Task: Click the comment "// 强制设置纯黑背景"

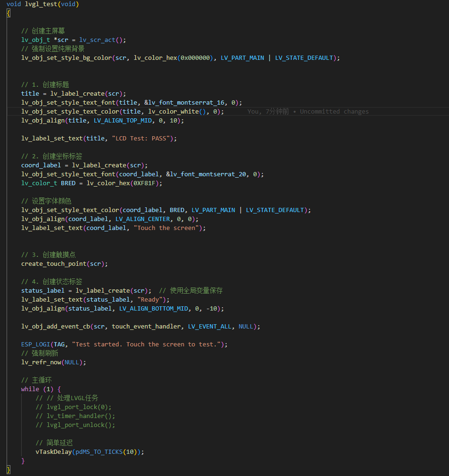Action: tap(53, 49)
